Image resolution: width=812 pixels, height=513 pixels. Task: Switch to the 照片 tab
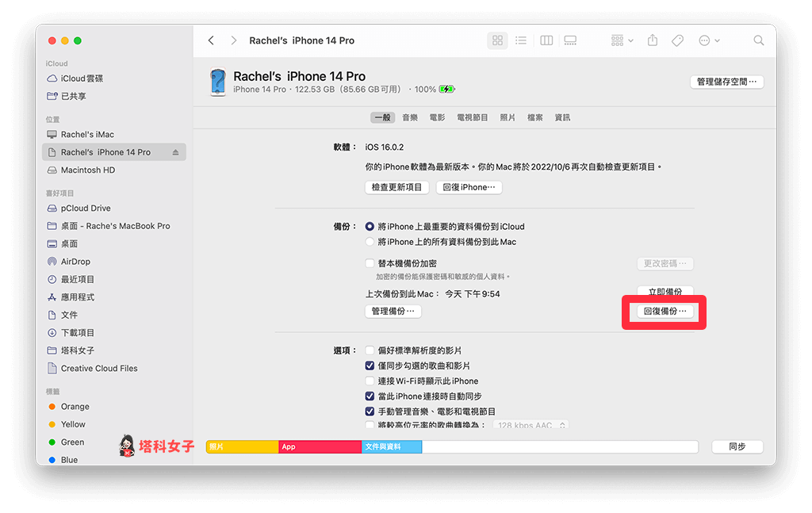coord(507,117)
